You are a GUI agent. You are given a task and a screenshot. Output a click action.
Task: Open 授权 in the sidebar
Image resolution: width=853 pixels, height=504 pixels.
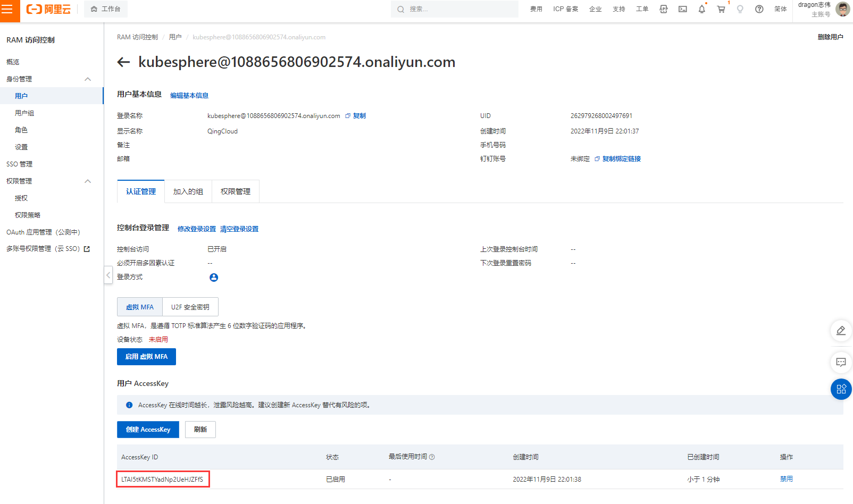point(21,198)
